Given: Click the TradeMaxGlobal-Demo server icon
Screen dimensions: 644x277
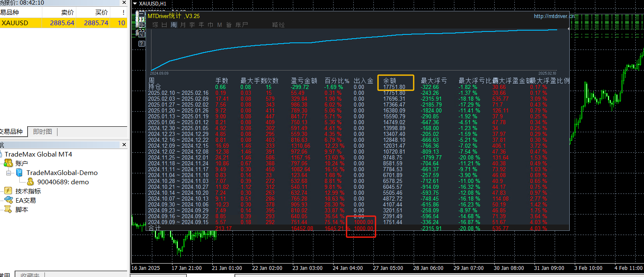Looking at the screenshot, I should coord(19,172).
